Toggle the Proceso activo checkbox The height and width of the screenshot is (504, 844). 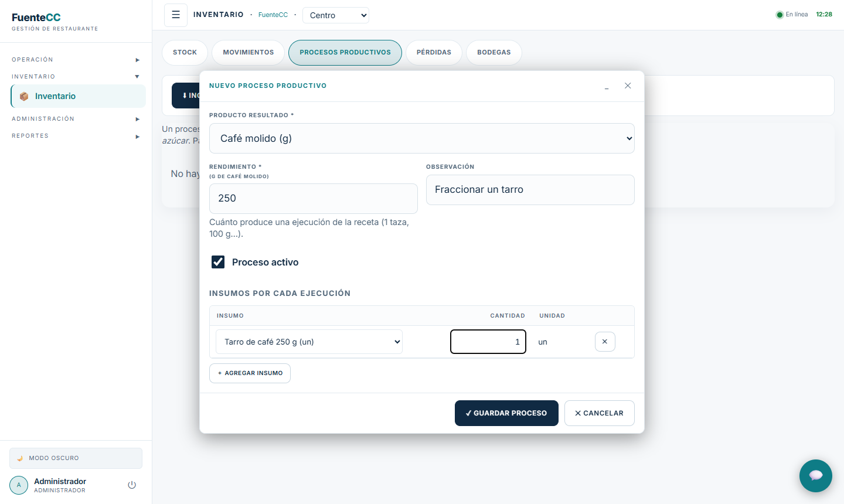[218, 262]
